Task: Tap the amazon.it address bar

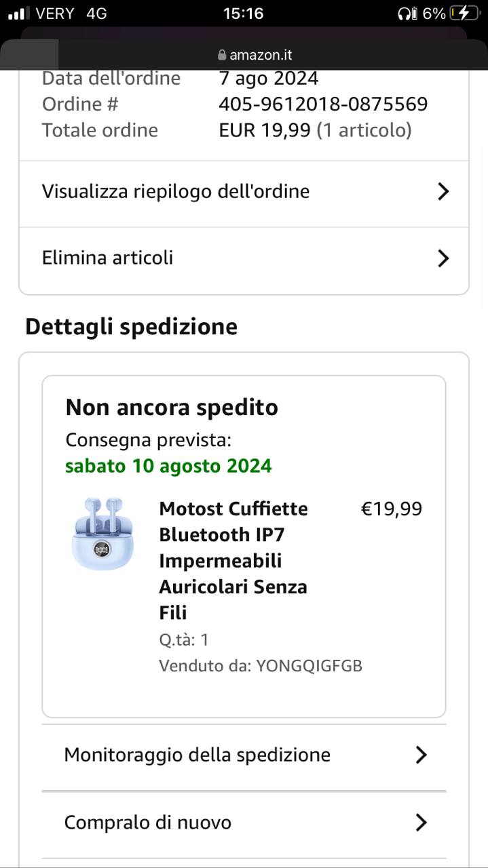Action: pyautogui.click(x=255, y=56)
